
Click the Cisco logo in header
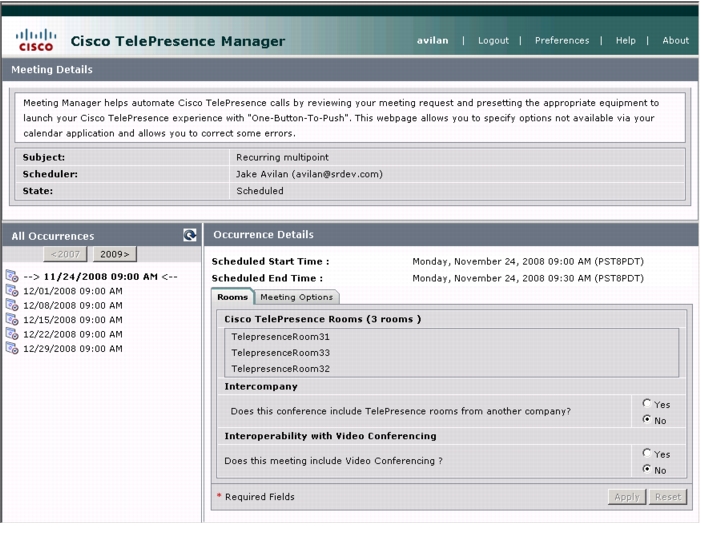tap(36, 40)
